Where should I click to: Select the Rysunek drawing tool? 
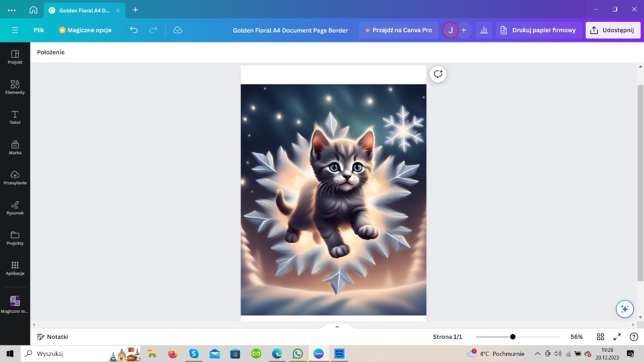click(15, 208)
